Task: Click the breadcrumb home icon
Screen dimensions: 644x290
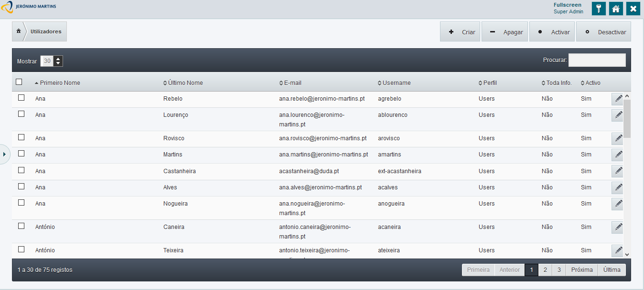Action: 19,31
